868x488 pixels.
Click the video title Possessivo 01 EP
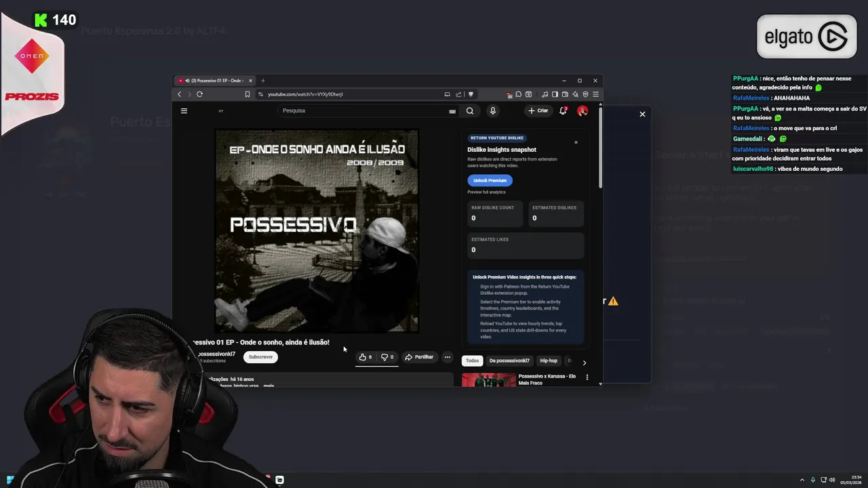(262, 342)
